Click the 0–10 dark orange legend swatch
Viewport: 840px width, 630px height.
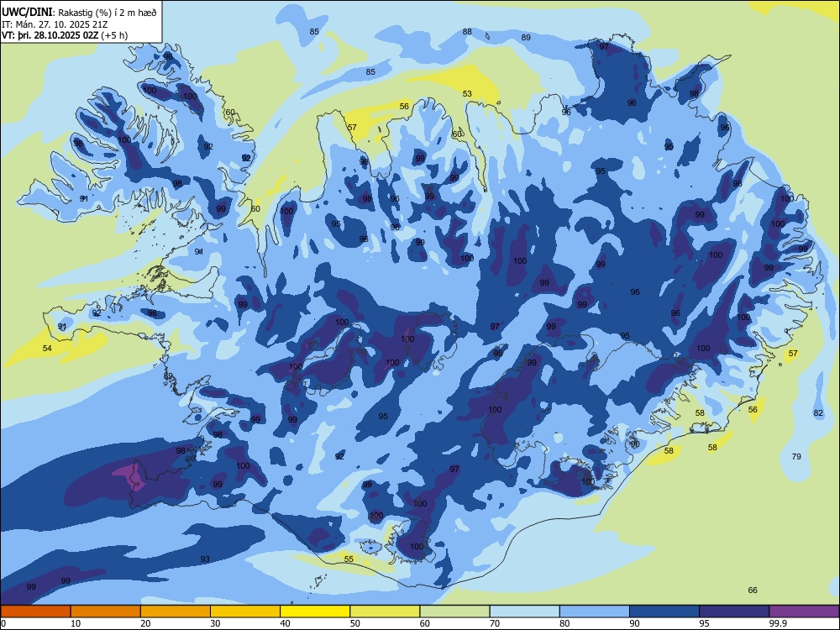tap(35, 611)
